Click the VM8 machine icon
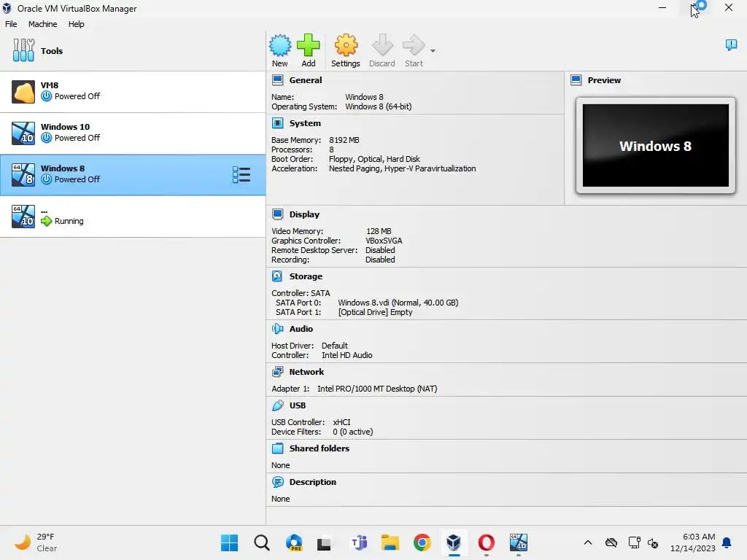Image resolution: width=747 pixels, height=560 pixels. pos(23,92)
